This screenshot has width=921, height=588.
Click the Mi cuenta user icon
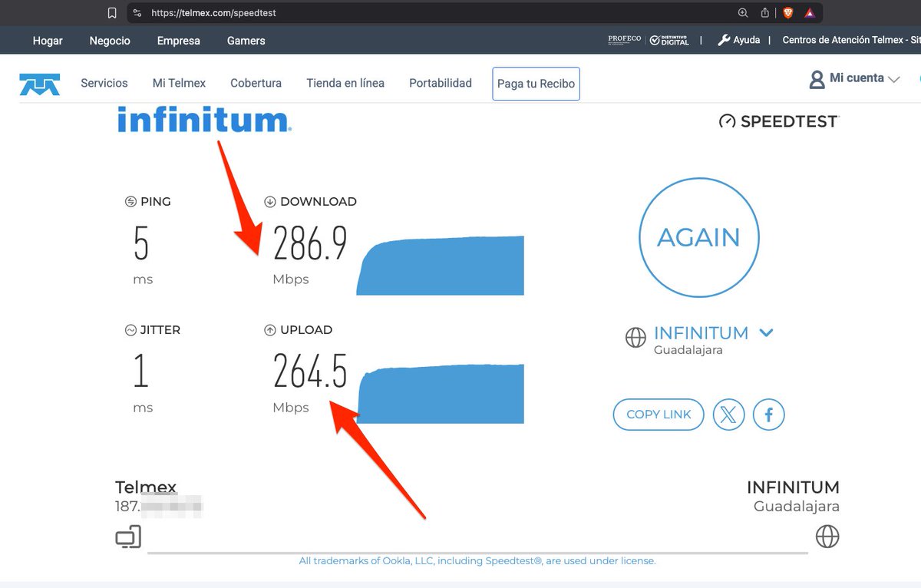pyautogui.click(x=817, y=79)
